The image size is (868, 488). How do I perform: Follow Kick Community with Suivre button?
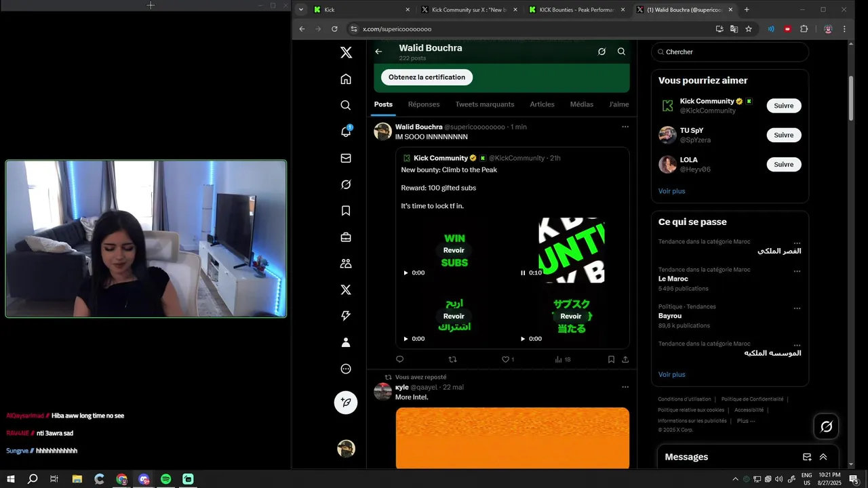pos(784,106)
